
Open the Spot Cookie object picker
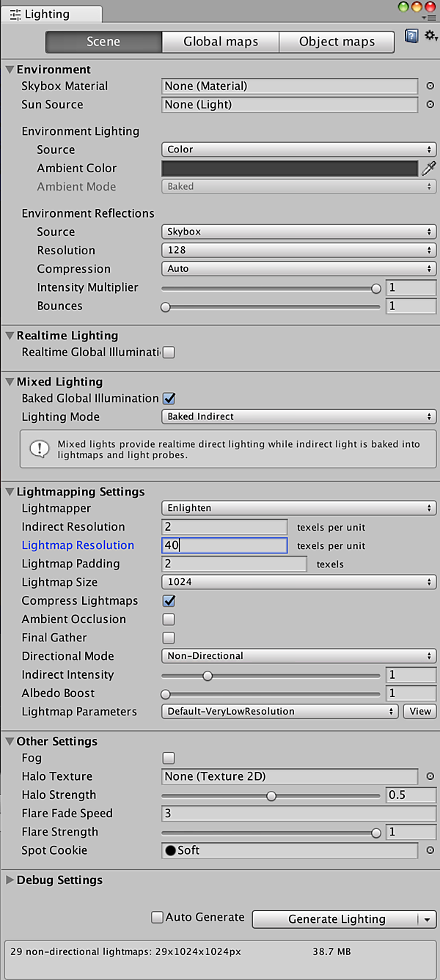coord(430,851)
